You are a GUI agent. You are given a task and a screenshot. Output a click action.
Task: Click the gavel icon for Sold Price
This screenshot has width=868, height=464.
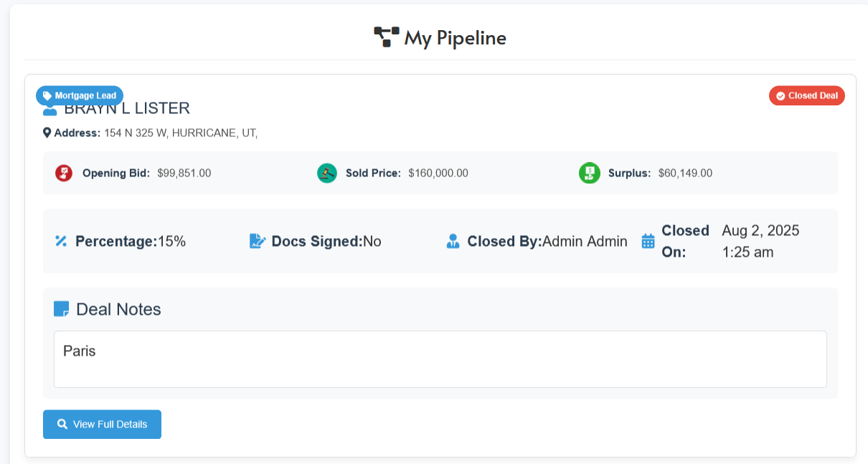coord(327,173)
